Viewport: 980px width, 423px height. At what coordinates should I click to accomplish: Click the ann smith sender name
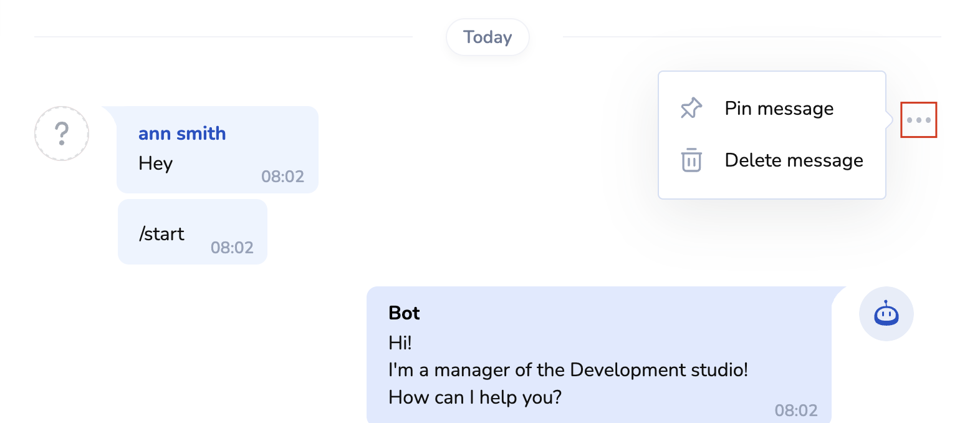pos(182,134)
